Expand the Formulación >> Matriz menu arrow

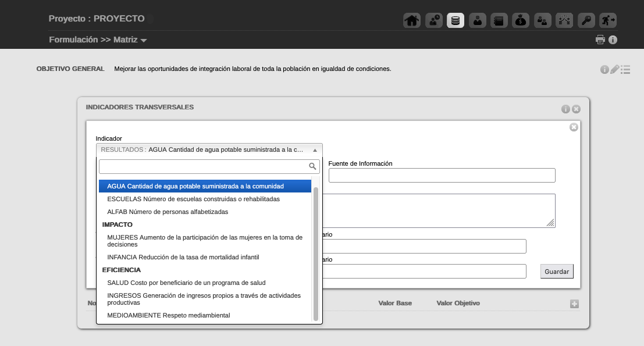pyautogui.click(x=144, y=41)
